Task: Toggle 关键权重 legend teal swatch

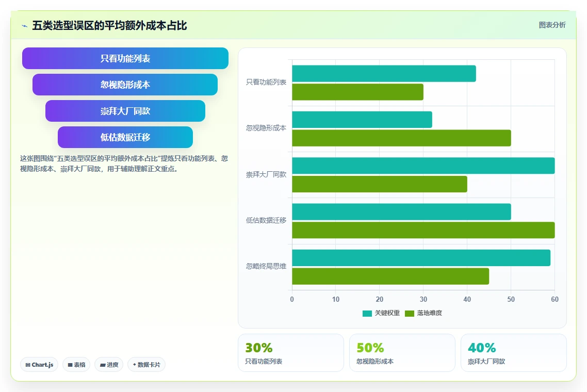Action: (x=367, y=314)
